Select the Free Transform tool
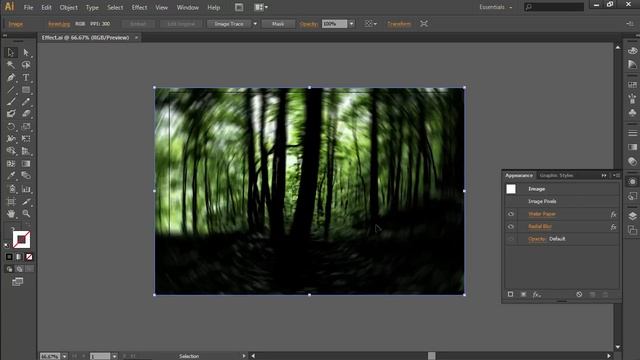Viewport: 640px width, 360px height. pos(26,139)
